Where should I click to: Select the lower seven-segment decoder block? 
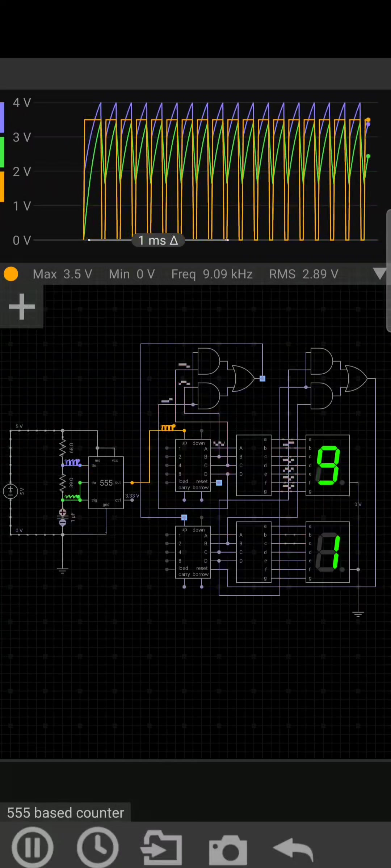click(x=253, y=552)
